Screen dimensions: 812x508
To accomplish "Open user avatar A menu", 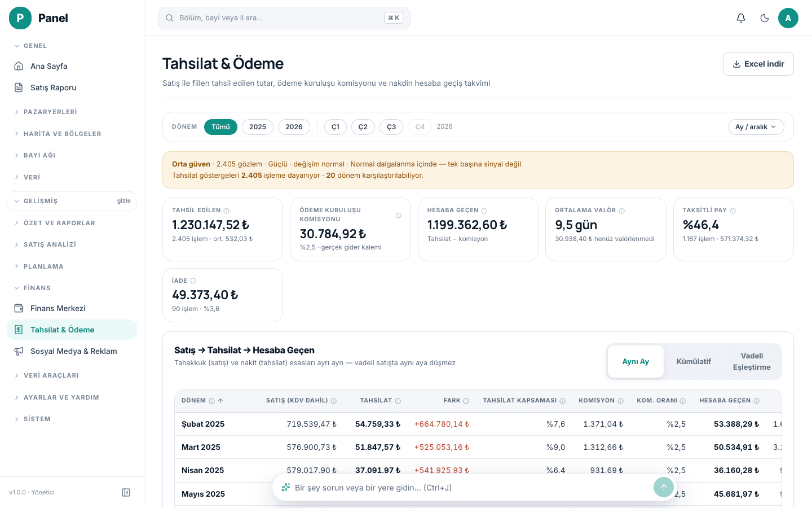I will [788, 18].
